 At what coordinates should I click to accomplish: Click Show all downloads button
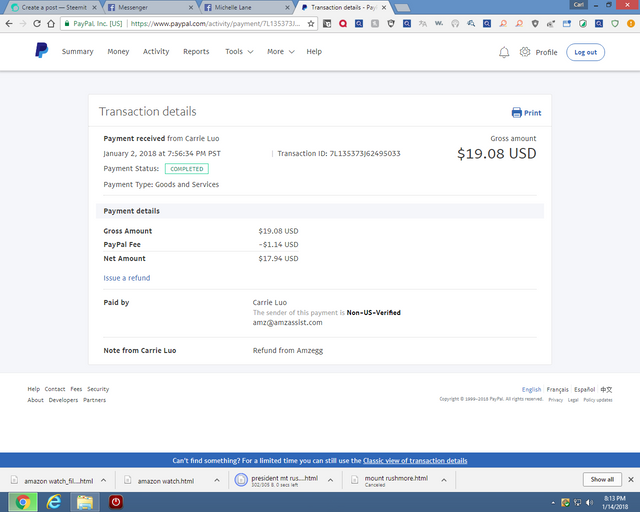pos(602,480)
